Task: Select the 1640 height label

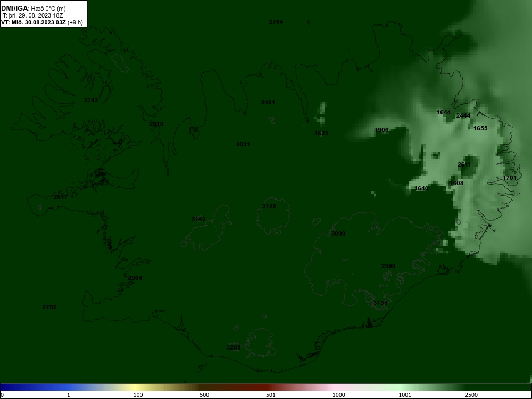Action: tap(421, 188)
